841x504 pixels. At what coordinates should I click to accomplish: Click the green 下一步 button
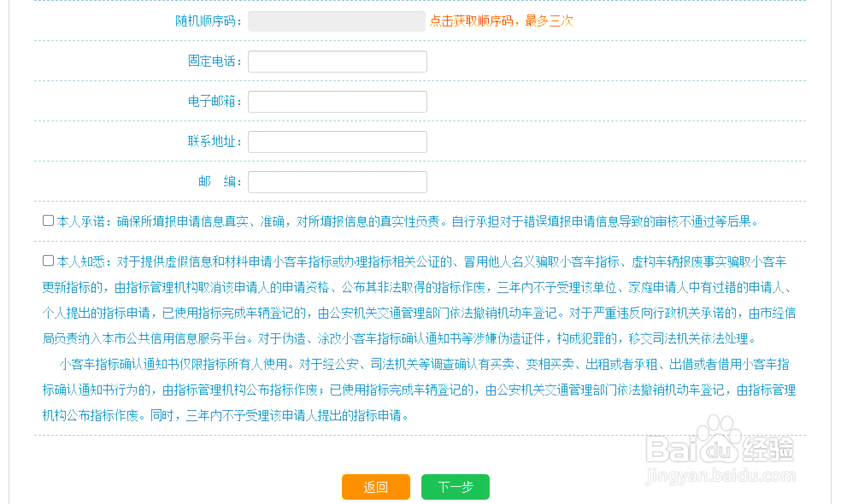[455, 487]
